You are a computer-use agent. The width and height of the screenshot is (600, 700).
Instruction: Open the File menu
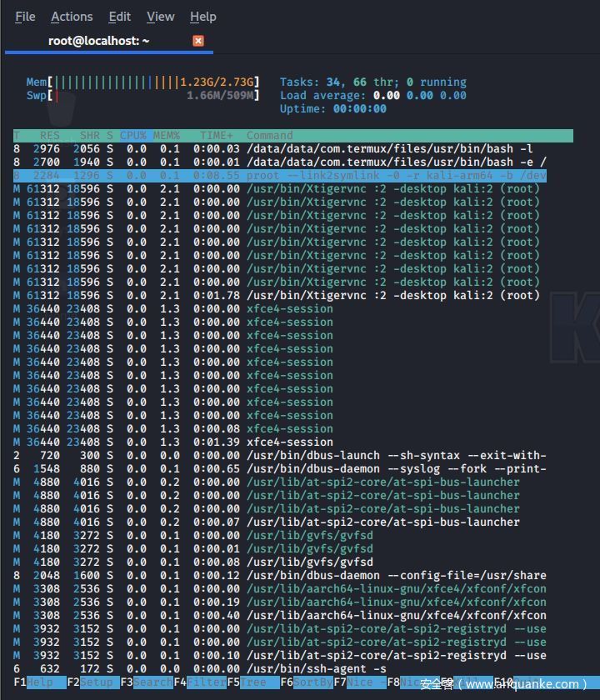(25, 17)
